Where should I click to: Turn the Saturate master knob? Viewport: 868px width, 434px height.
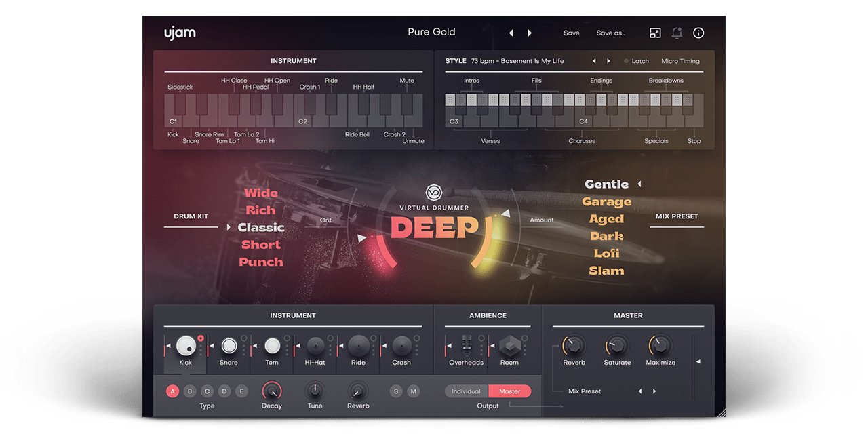pos(617,346)
